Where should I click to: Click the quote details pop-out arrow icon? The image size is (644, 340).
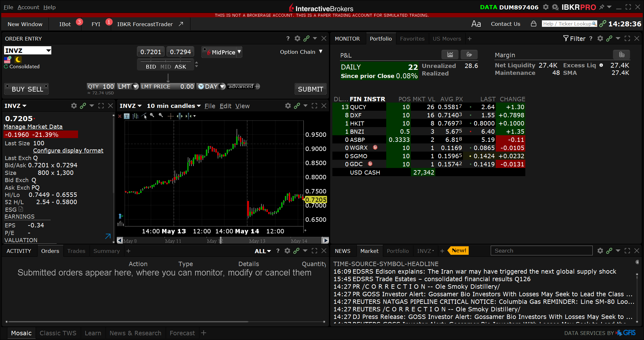tap(108, 236)
